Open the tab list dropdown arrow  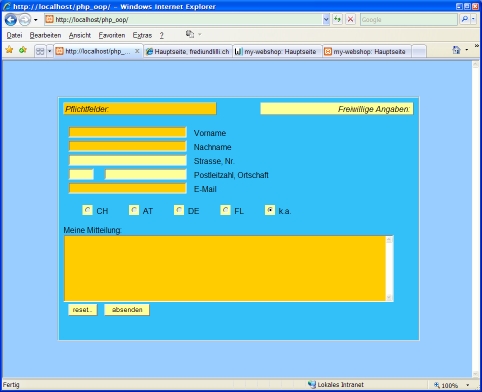tap(50, 51)
